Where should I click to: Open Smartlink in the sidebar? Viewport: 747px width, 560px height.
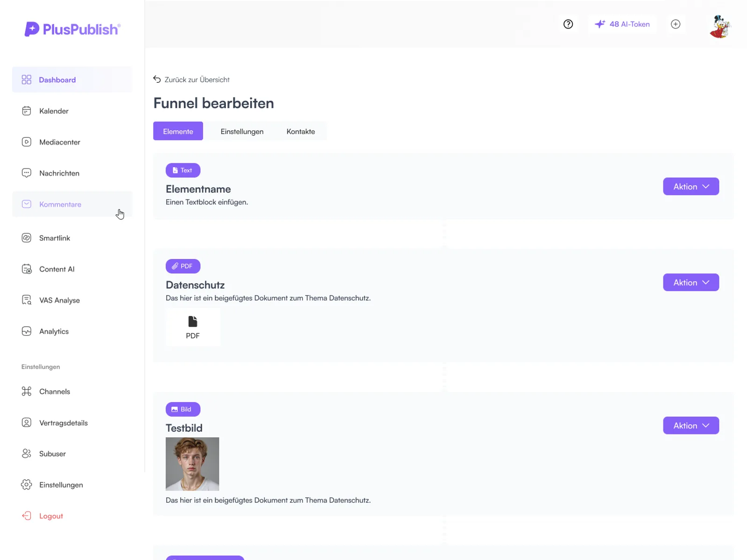point(72,238)
